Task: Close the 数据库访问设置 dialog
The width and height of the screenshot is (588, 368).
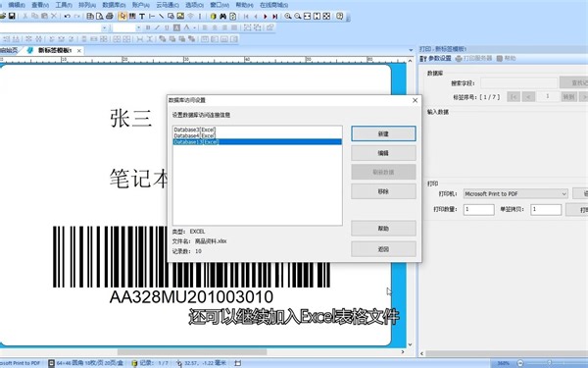Action: (x=415, y=100)
